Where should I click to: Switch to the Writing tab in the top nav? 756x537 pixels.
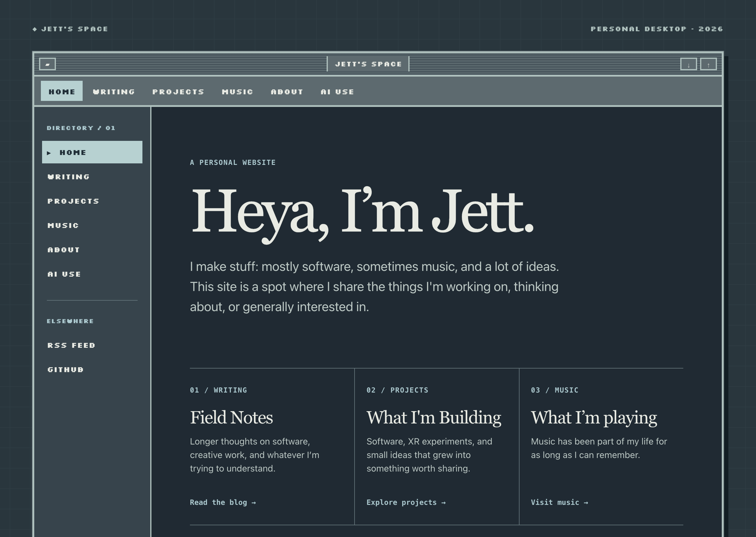[114, 92]
